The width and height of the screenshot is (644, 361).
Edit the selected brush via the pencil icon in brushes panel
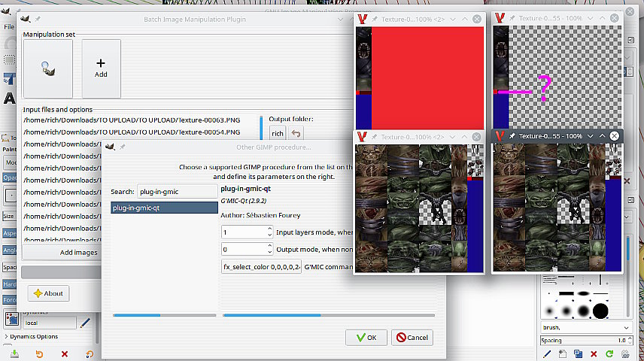point(547,353)
